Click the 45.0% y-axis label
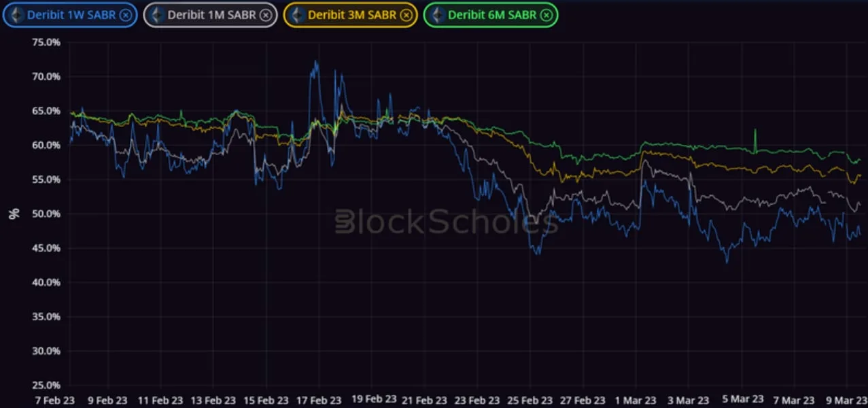 click(46, 248)
